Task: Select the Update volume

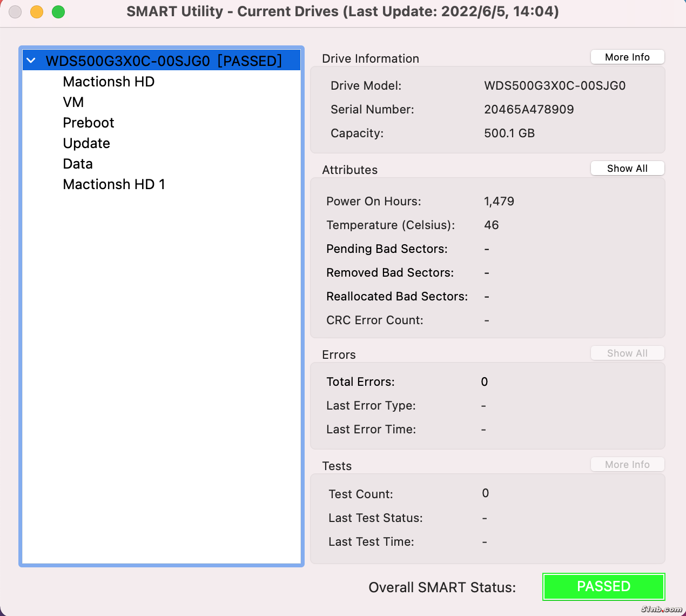Action: point(86,143)
